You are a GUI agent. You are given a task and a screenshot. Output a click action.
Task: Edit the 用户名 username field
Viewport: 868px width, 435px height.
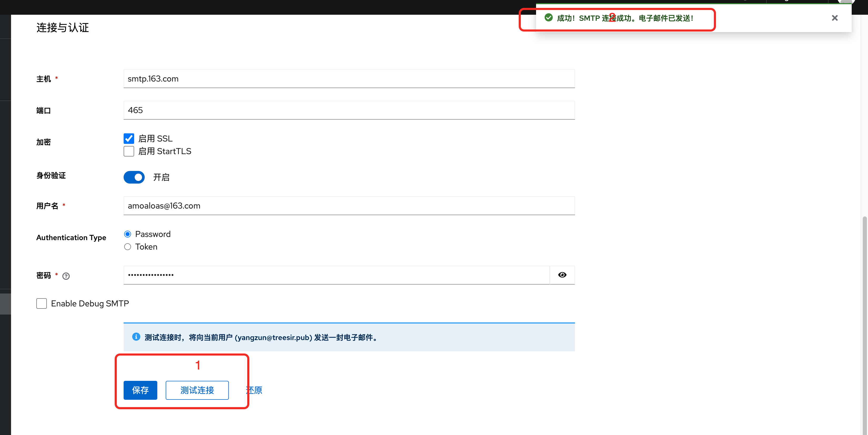coord(349,206)
